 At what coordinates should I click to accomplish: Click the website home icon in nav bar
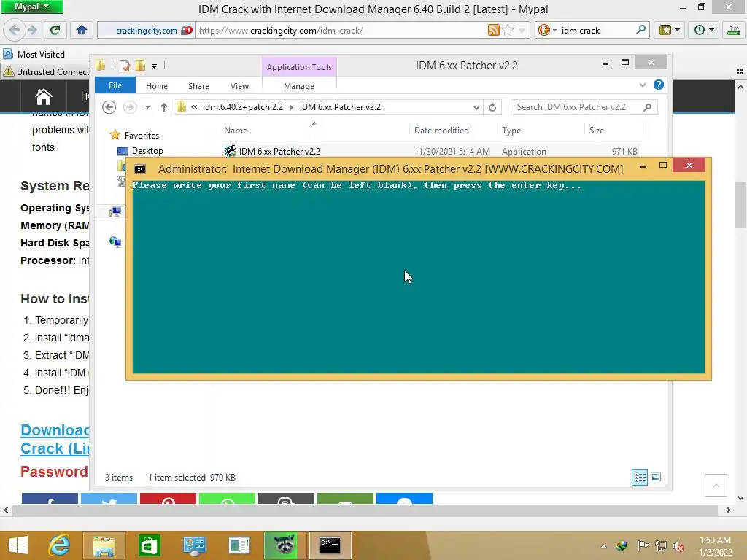tap(43, 97)
